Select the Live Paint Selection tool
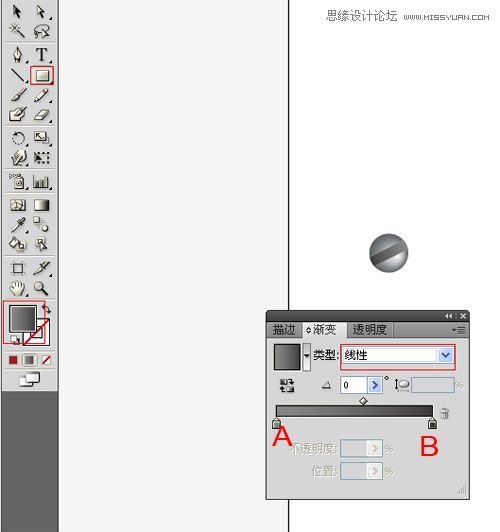The width and height of the screenshot is (500, 532). [x=41, y=244]
